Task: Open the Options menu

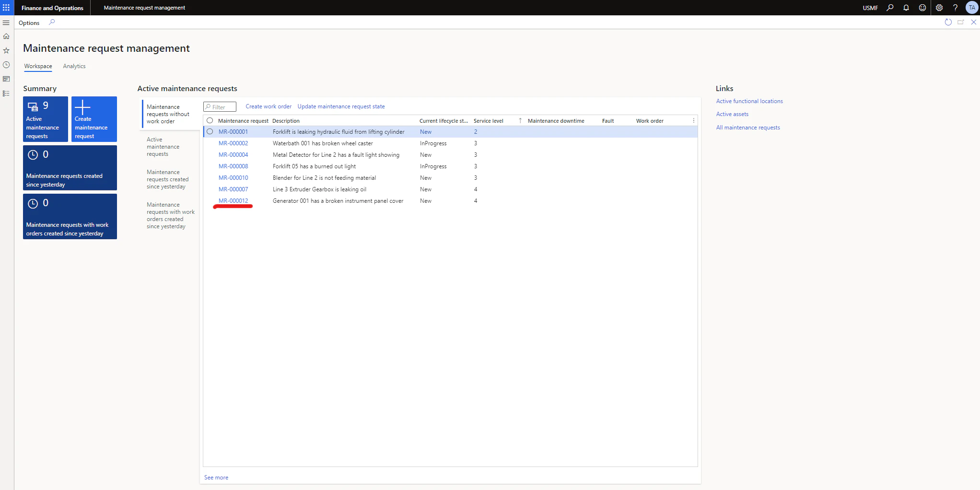Action: coord(29,23)
